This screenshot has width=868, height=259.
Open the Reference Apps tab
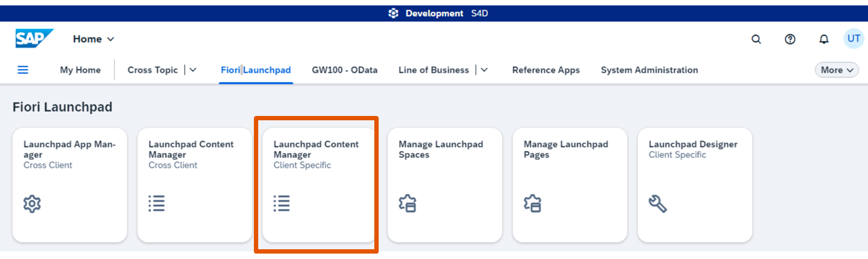tap(546, 70)
